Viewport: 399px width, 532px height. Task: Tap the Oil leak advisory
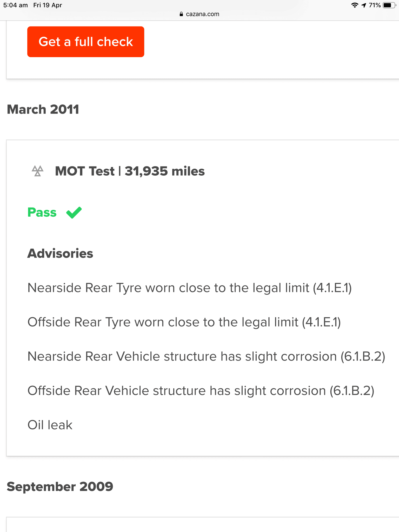pos(50,425)
